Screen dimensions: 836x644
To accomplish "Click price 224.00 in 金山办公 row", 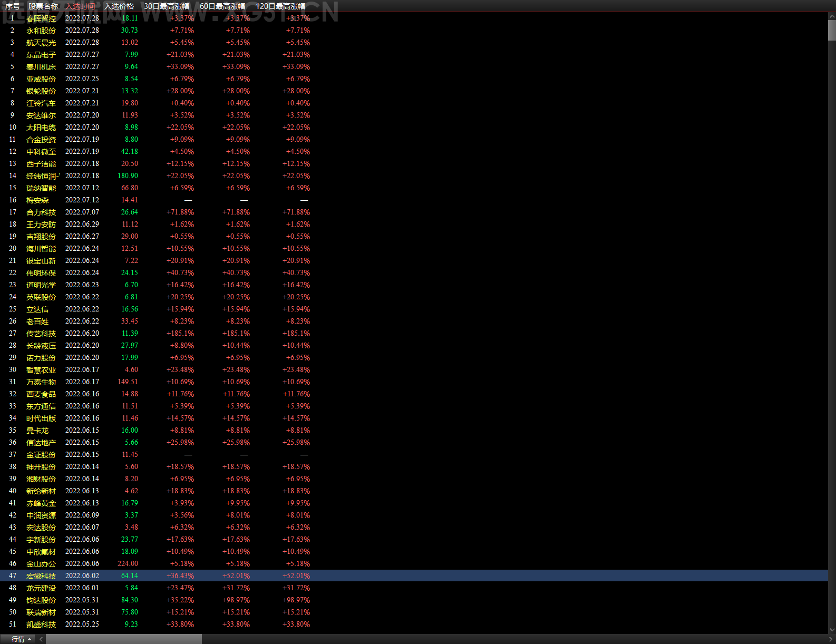I will pyautogui.click(x=128, y=564).
